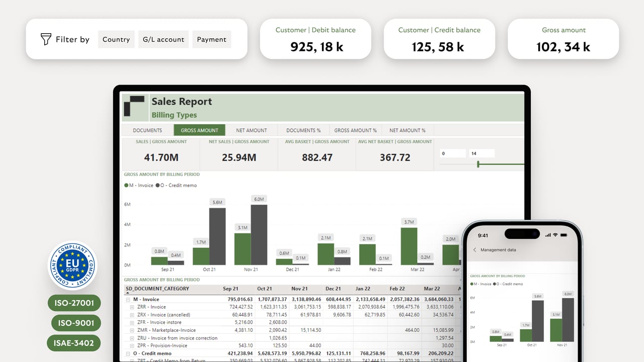Screen dimensions: 644x362
Task: Click the filter funnel icon
Action: coord(46,39)
